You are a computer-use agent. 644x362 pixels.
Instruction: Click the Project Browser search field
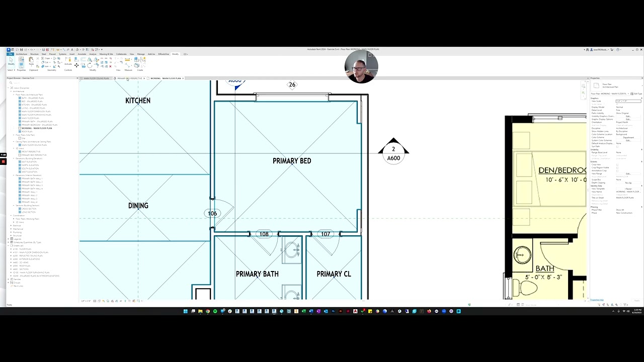[x=43, y=82]
